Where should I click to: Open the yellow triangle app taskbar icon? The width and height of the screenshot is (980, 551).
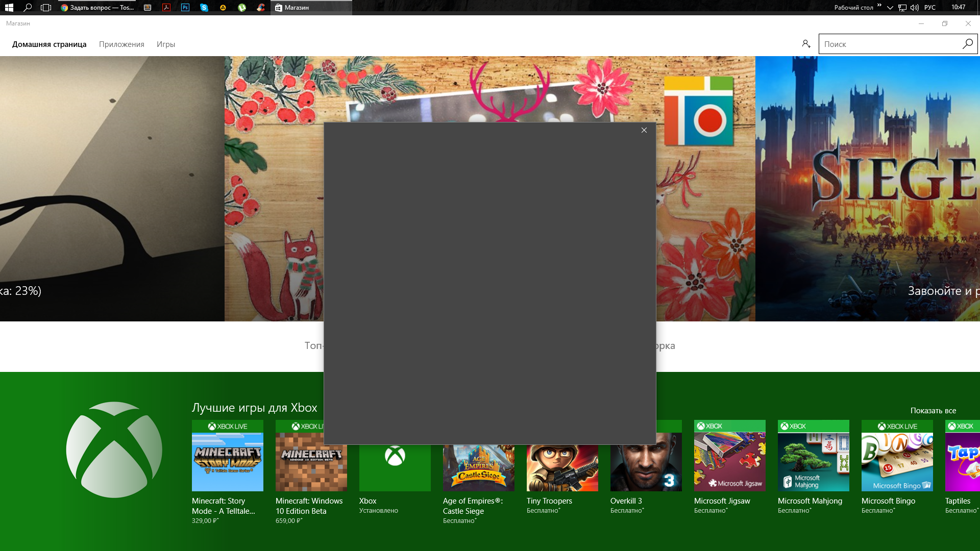tap(223, 8)
